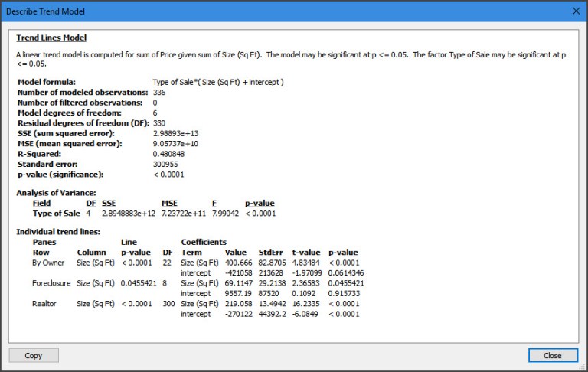The image size is (588, 372).
Task: Click the By Owner row label
Action: (x=48, y=262)
